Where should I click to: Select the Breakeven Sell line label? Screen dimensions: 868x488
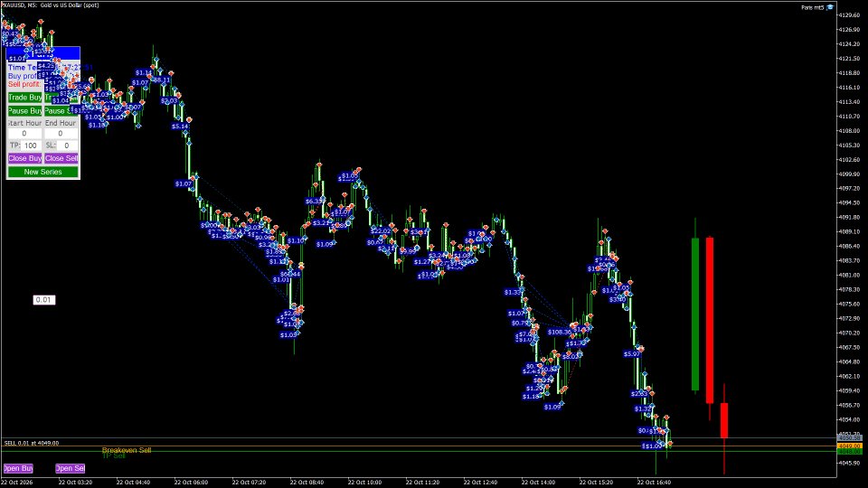click(x=127, y=450)
